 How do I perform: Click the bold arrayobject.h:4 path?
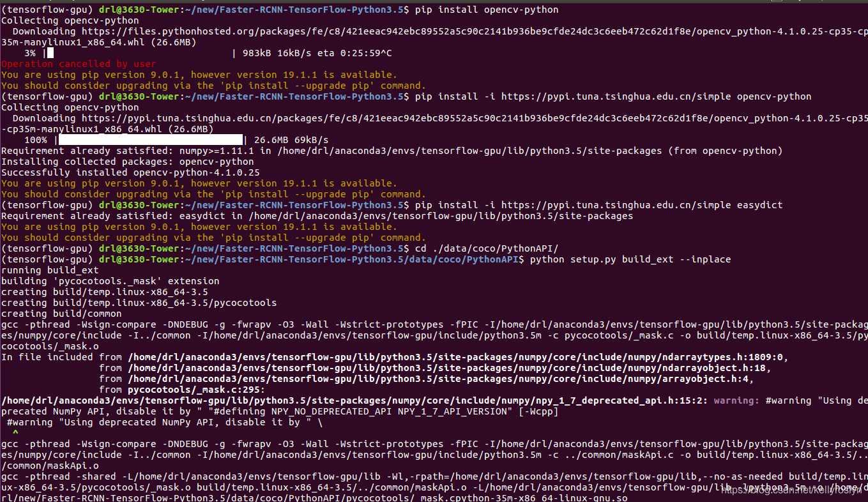[441, 379]
